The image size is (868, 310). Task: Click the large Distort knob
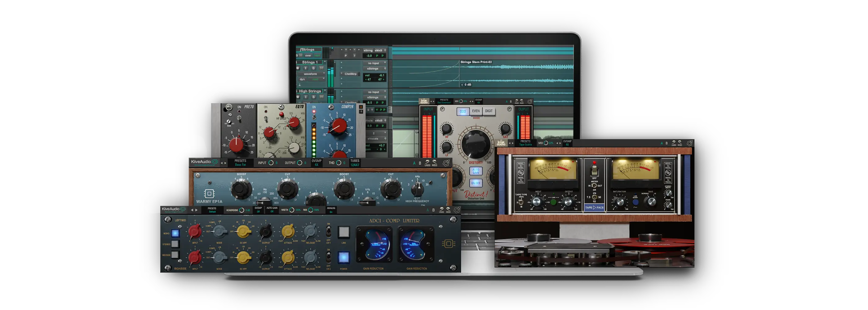(476, 143)
